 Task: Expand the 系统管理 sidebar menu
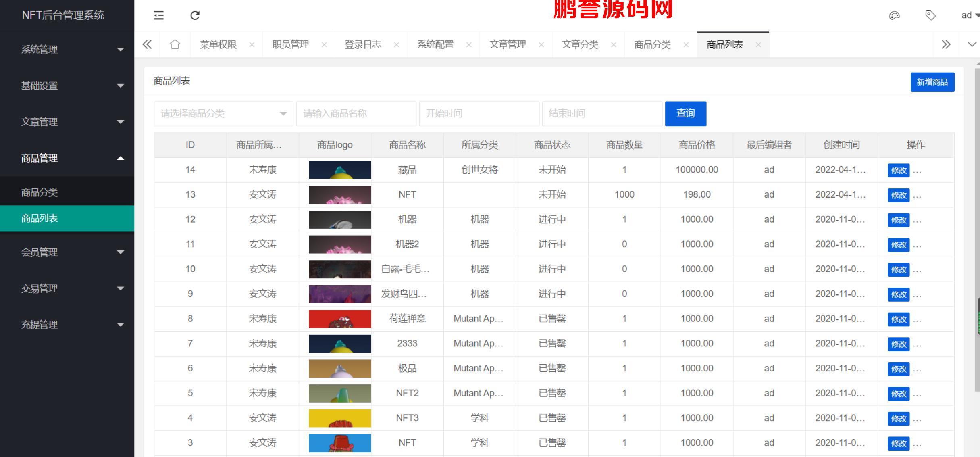pyautogui.click(x=67, y=49)
